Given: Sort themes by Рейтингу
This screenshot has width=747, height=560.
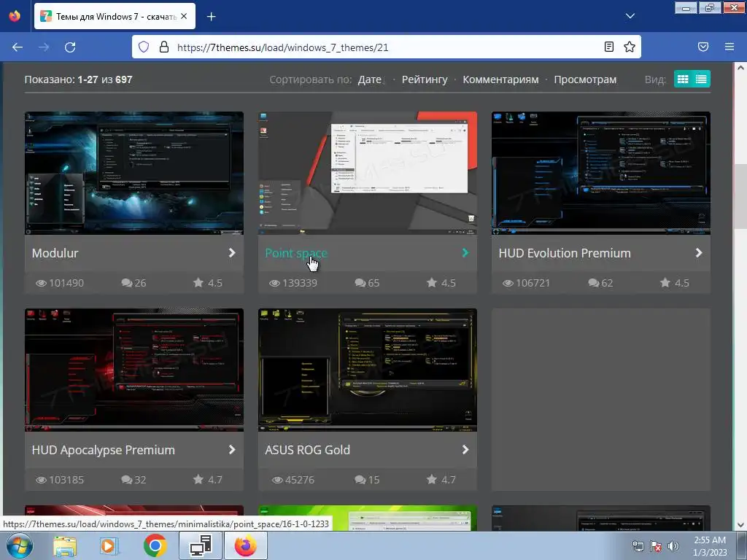Looking at the screenshot, I should point(425,79).
